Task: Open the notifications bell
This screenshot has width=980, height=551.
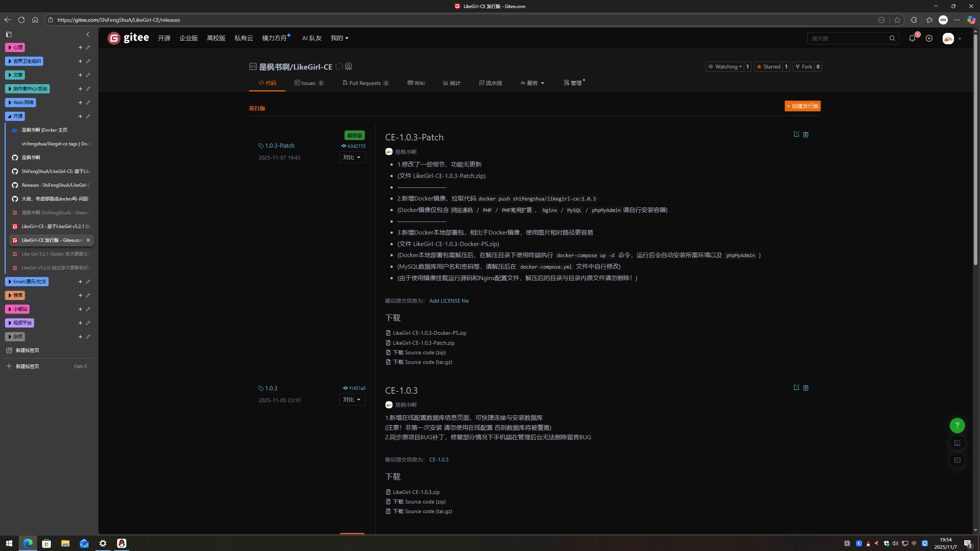Action: (x=912, y=38)
